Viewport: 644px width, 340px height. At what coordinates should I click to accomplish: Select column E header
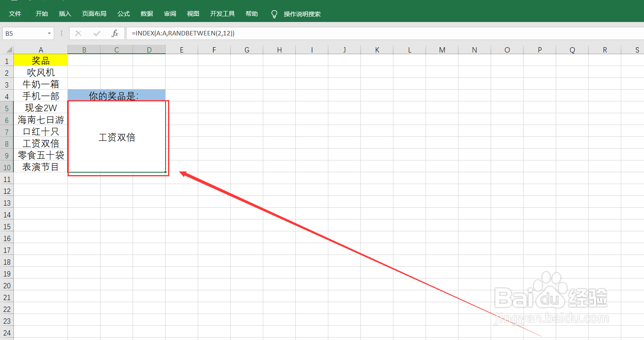click(x=181, y=50)
